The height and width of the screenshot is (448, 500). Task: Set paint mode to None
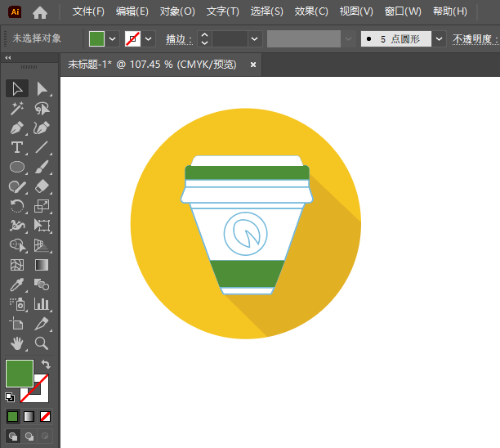tap(45, 416)
